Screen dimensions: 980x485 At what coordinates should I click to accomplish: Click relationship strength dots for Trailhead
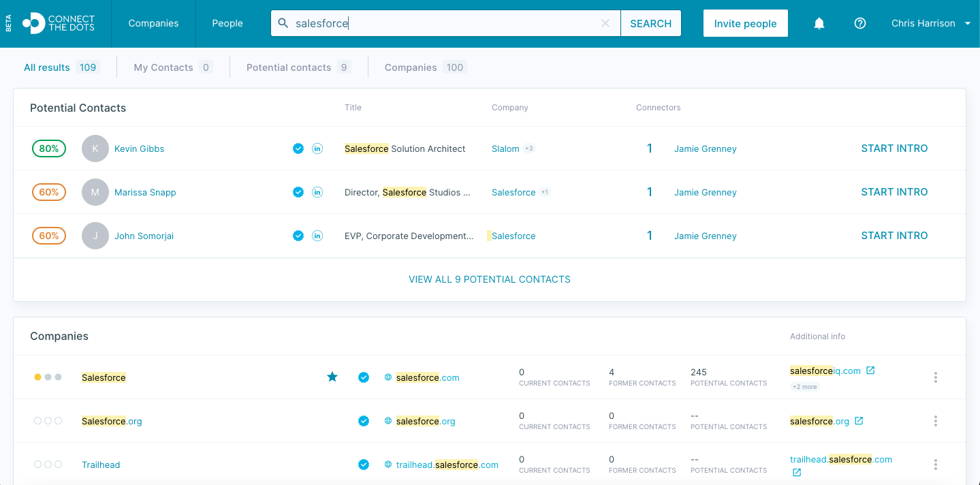point(48,465)
